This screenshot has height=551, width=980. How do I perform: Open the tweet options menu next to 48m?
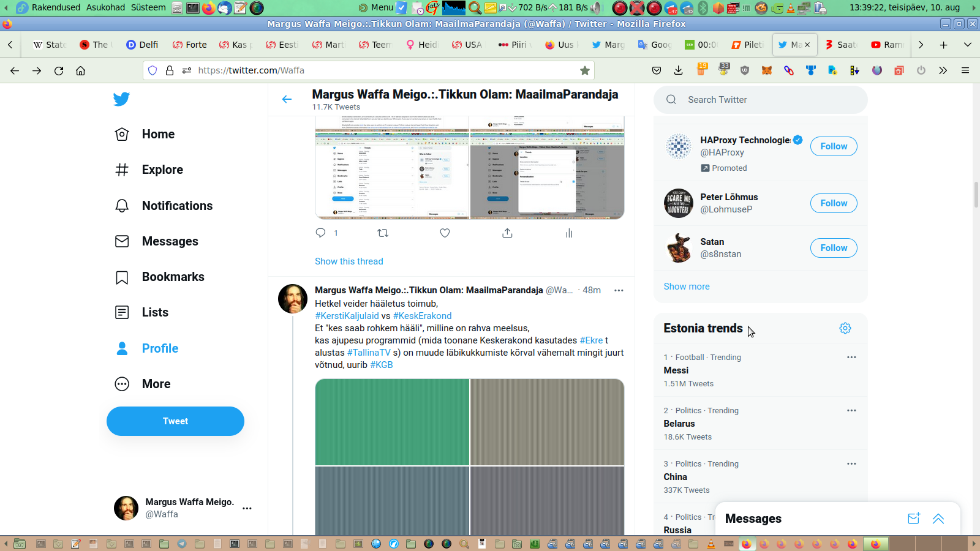click(619, 290)
